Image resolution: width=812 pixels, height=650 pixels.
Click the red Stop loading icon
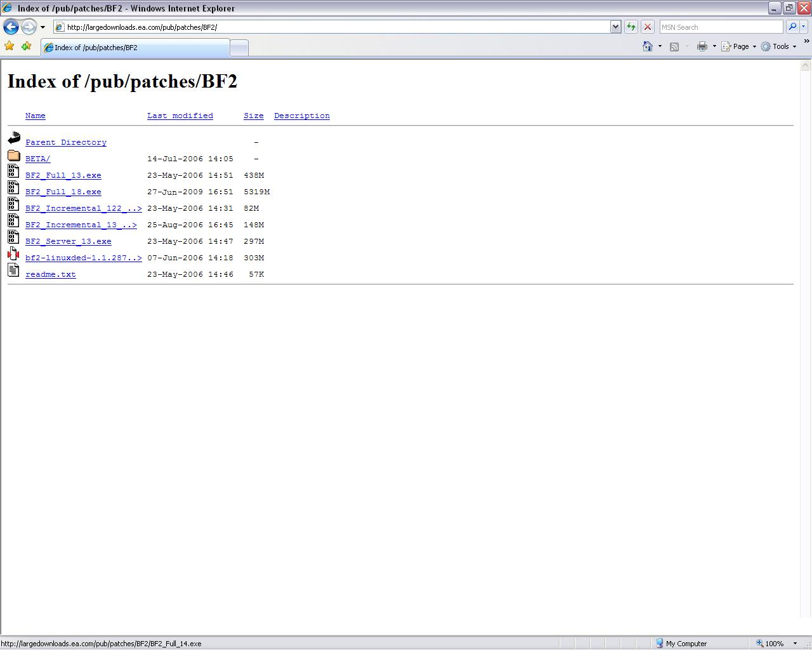648,27
